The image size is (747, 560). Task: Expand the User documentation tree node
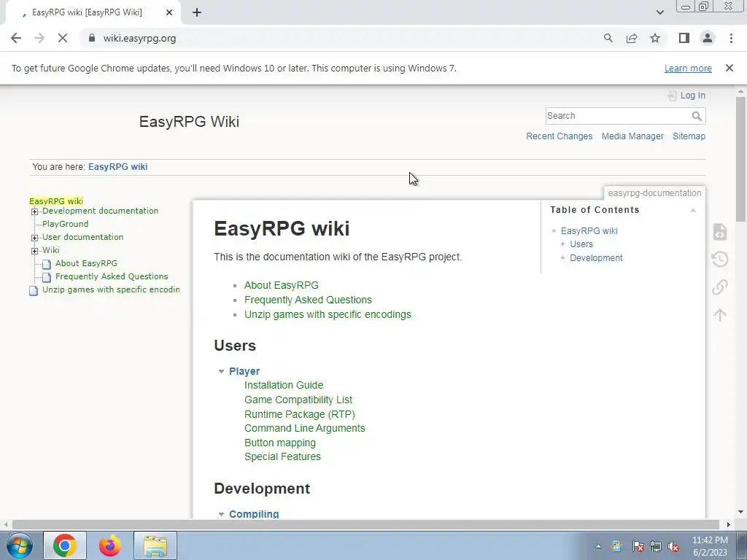(x=34, y=238)
